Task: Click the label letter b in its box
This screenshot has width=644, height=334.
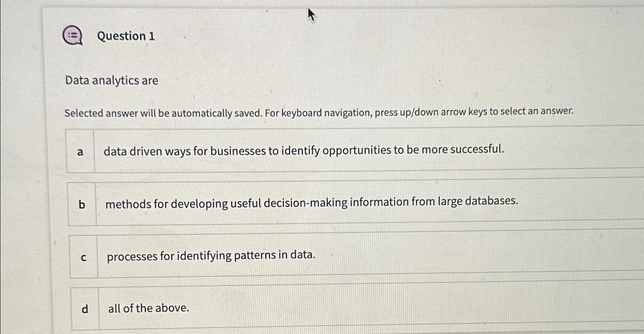Action: tap(82, 205)
